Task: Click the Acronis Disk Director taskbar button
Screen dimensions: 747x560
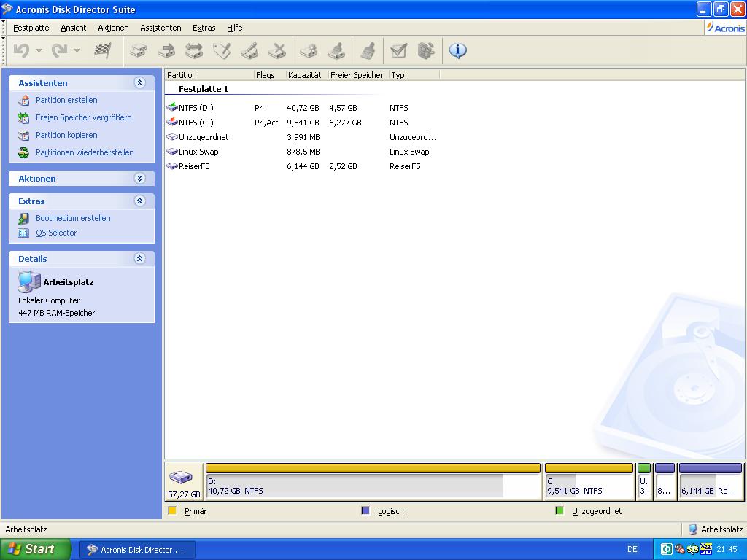Action: [136, 550]
